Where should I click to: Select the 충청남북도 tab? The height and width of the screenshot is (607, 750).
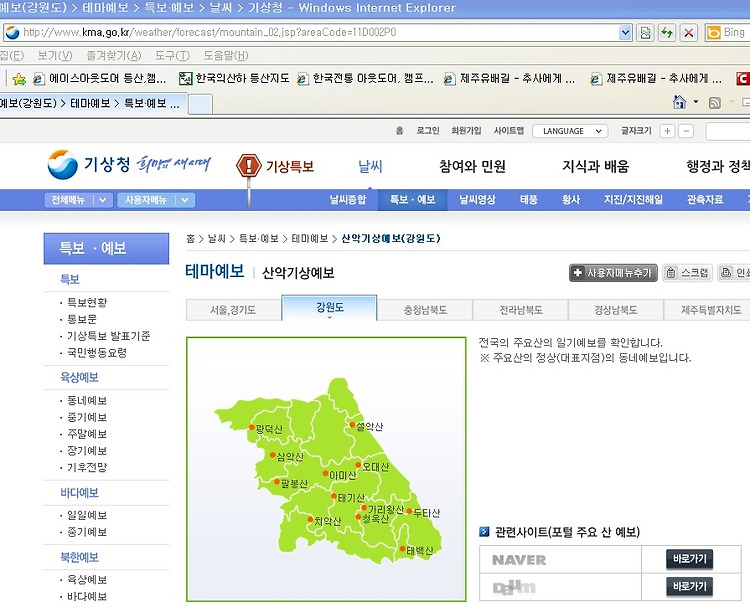[425, 310]
